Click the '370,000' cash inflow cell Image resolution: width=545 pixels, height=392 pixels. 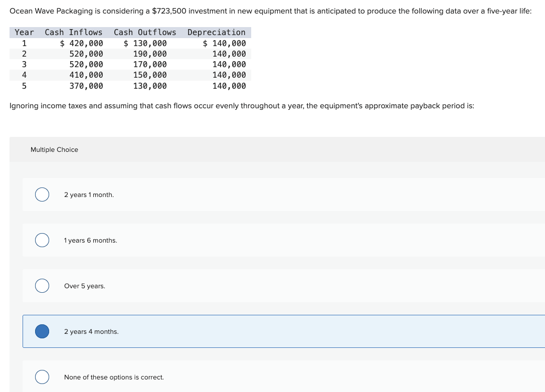pos(86,86)
